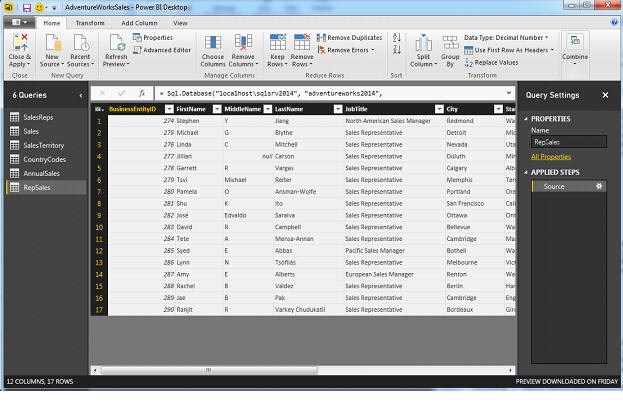The image size is (623, 408).
Task: Click the Group By icon
Action: pyautogui.click(x=450, y=43)
